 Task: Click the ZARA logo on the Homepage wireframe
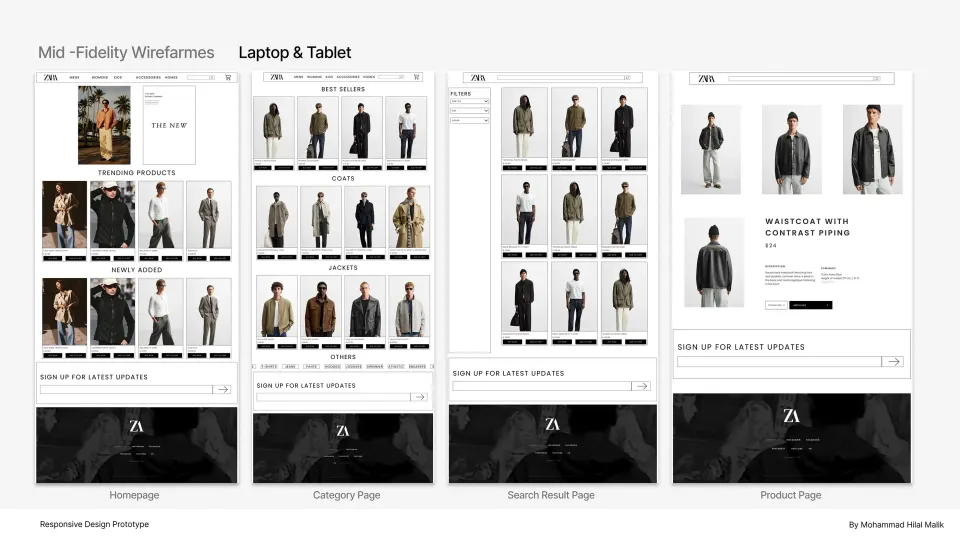coord(51,78)
